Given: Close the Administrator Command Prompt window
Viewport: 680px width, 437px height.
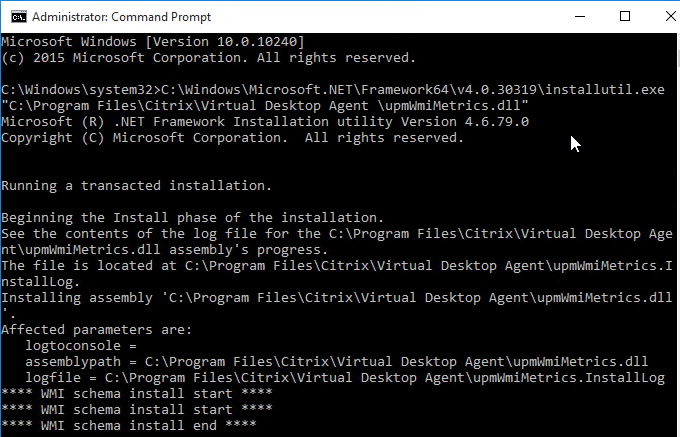Looking at the screenshot, I should coord(669,17).
